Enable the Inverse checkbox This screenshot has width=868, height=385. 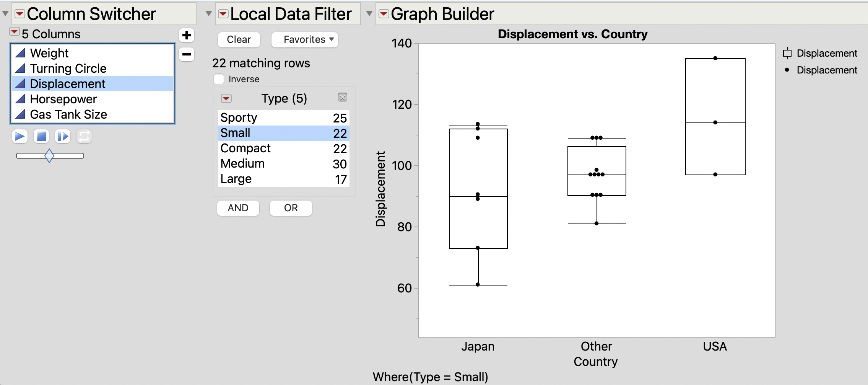coord(219,79)
